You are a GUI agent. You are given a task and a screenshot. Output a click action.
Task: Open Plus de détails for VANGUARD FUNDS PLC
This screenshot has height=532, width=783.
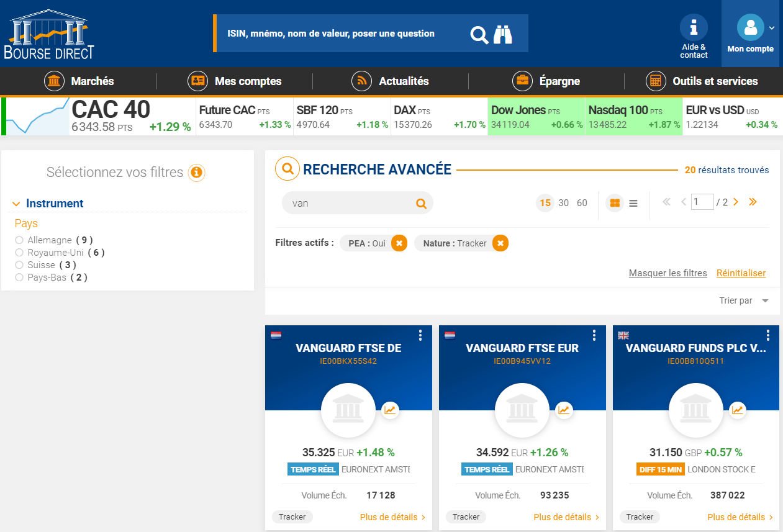(741, 516)
